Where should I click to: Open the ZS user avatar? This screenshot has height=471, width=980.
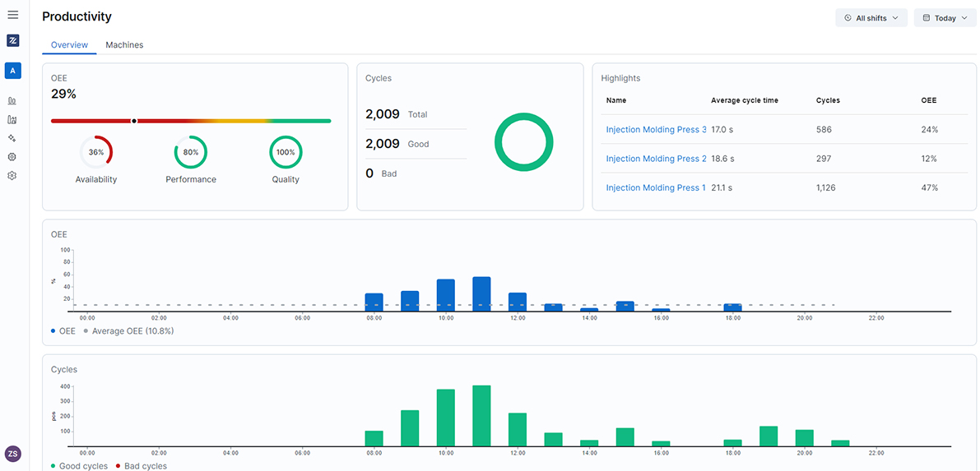tap(12, 454)
